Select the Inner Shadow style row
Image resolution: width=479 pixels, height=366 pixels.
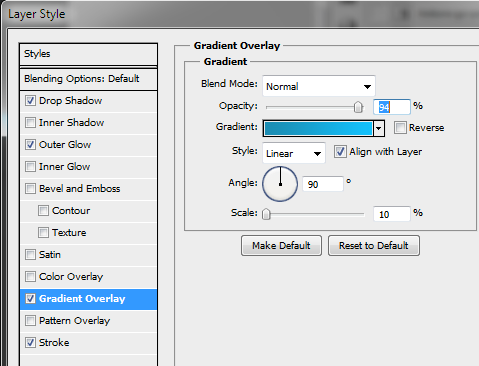[88, 123]
